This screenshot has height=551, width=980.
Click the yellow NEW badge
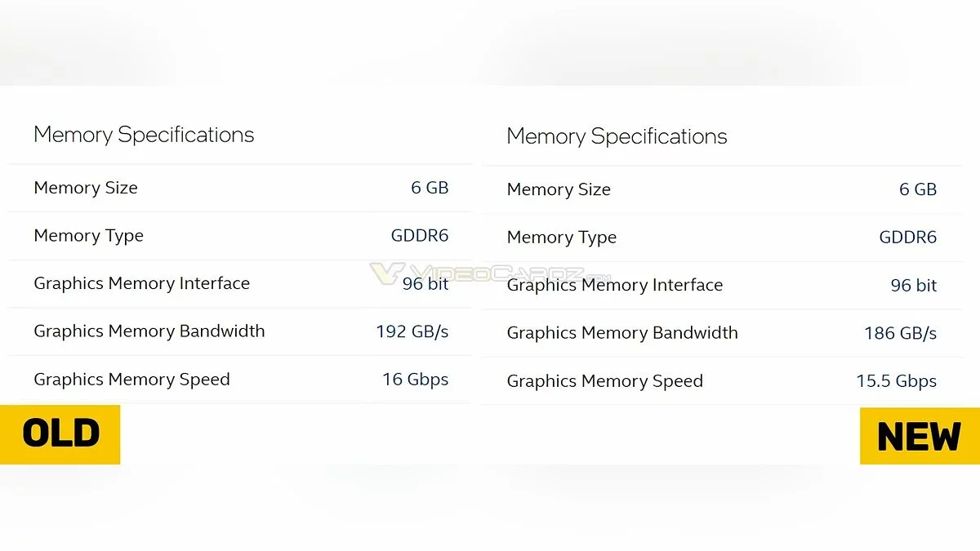(x=919, y=436)
